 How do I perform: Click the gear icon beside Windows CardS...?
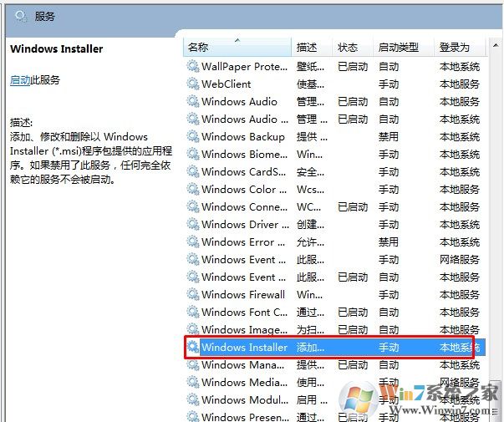coord(193,171)
